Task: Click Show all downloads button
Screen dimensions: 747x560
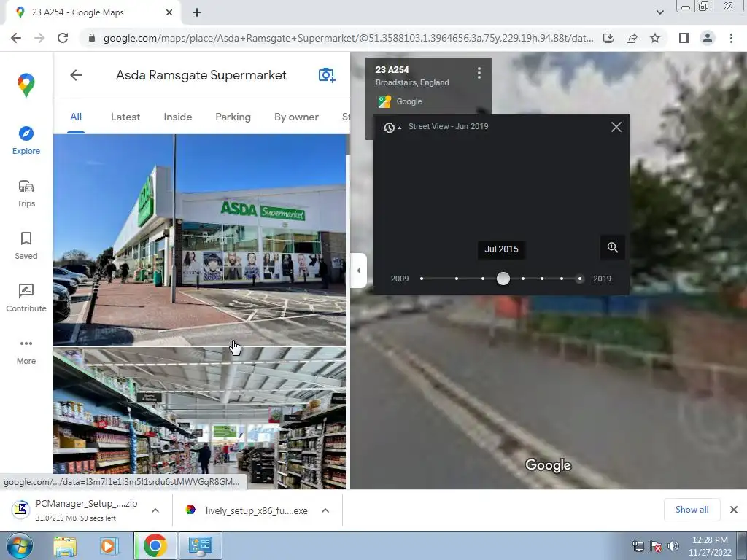Action: [692, 510]
